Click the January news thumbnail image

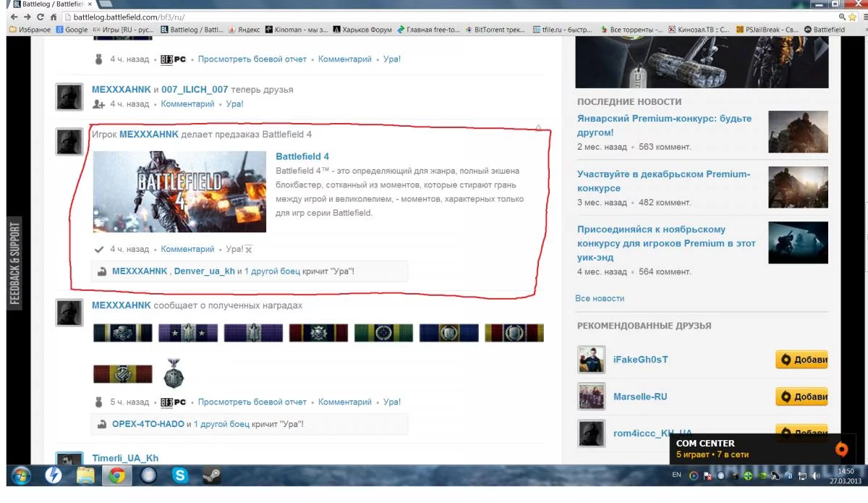tap(798, 131)
